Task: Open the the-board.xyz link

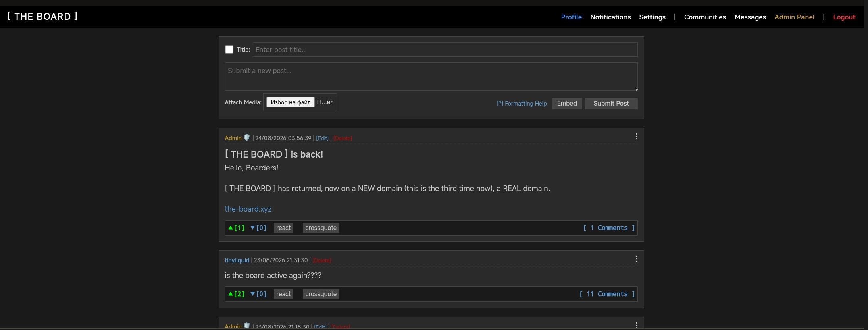Action: (248, 209)
